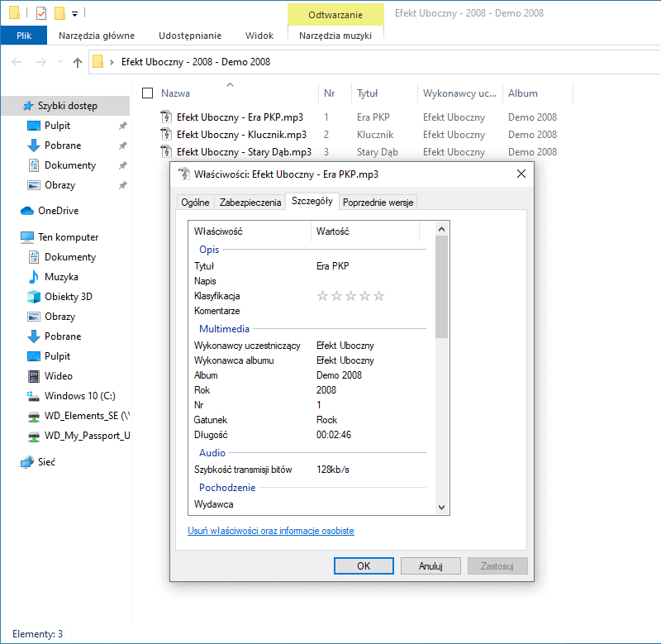Image resolution: width=661 pixels, height=644 pixels.
Task: Click the New Folder icon in Quick Access Toolbar
Action: 59,14
